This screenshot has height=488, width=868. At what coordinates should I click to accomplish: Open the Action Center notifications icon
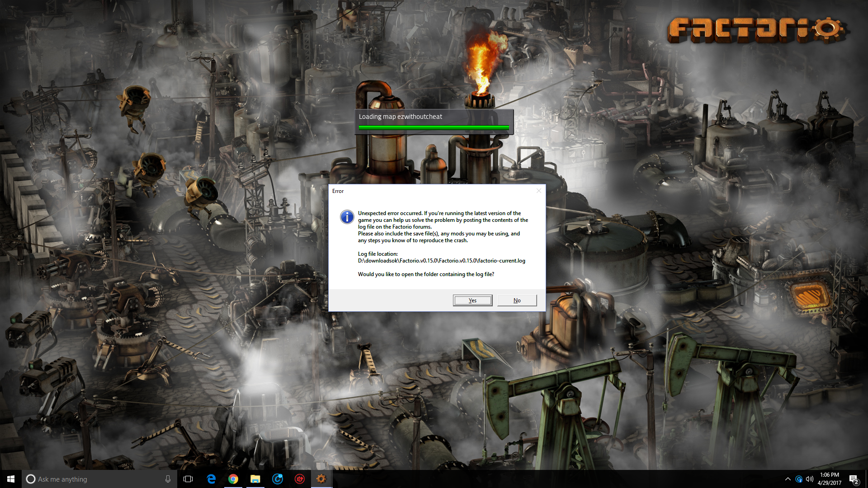pos(854,479)
